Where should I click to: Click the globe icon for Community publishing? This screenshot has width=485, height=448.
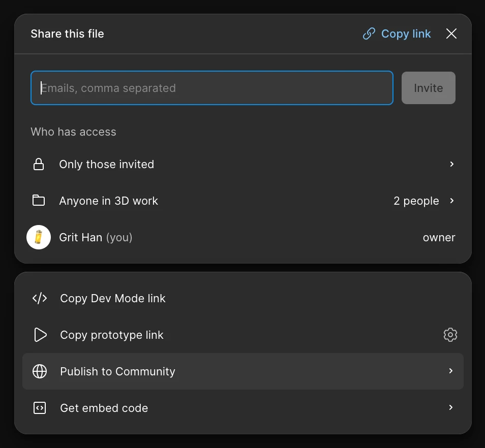click(x=40, y=371)
